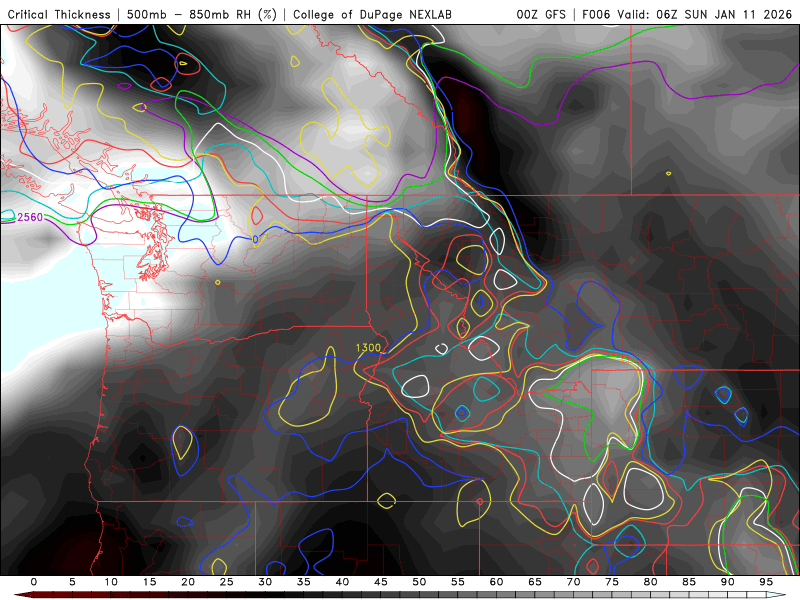This screenshot has height=600, width=800.
Task: Click the "40" tick on the colorbar
Action: coord(342,582)
